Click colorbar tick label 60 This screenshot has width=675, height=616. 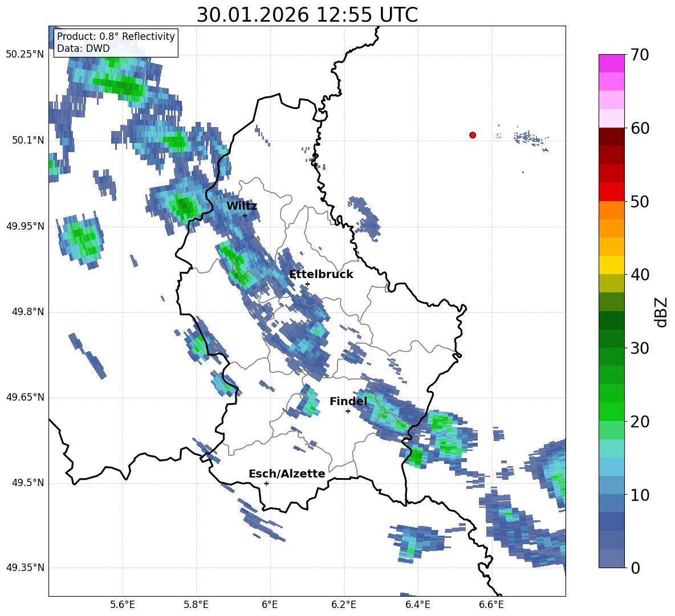(639, 128)
